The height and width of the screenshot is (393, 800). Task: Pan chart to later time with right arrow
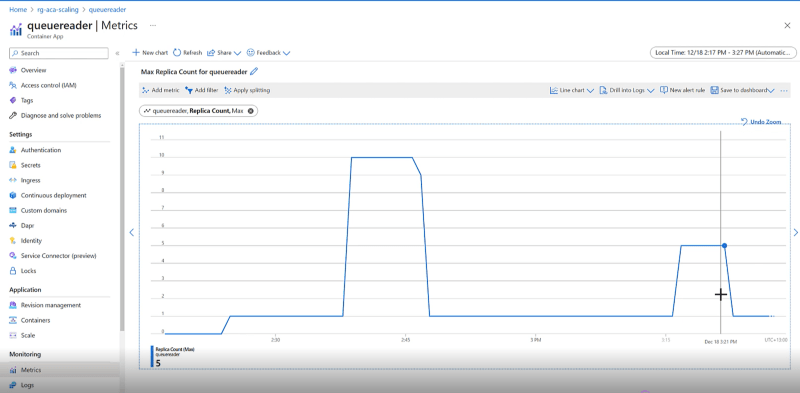coord(795,232)
